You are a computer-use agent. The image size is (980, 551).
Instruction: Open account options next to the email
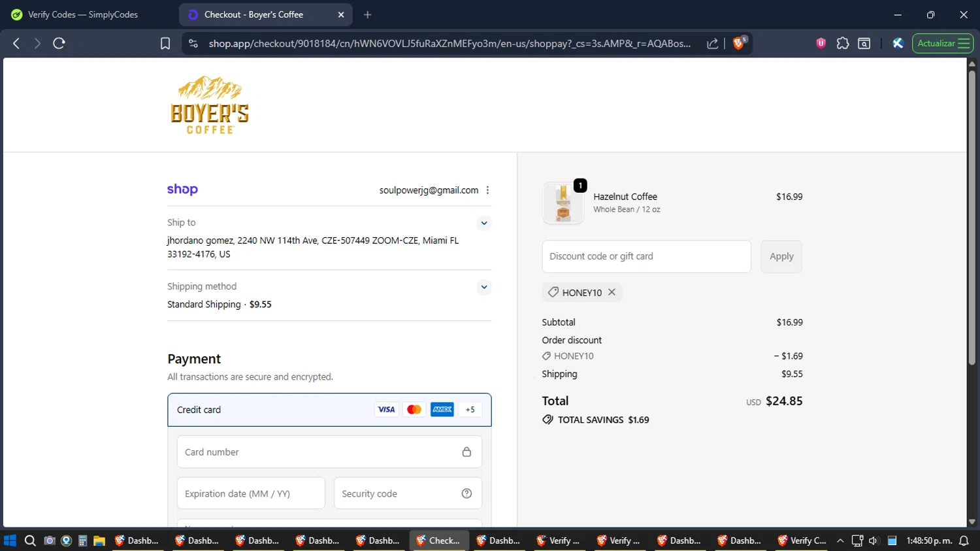click(487, 190)
